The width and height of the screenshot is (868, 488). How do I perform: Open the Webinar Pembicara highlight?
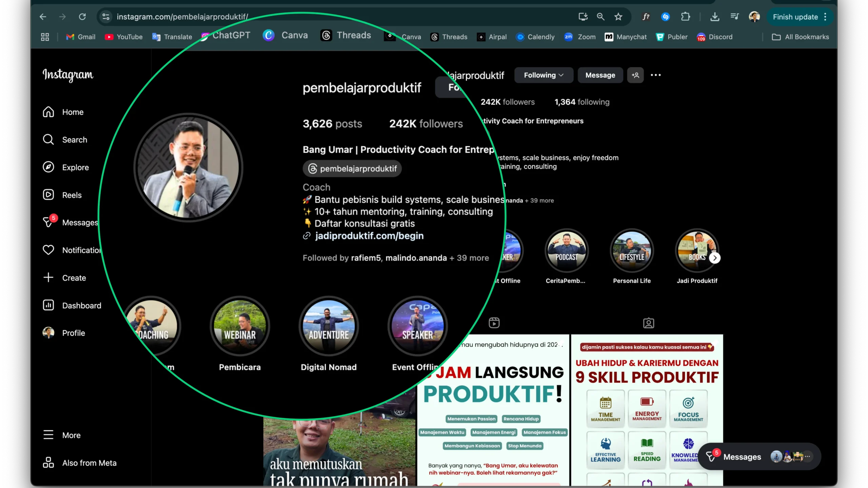point(240,326)
